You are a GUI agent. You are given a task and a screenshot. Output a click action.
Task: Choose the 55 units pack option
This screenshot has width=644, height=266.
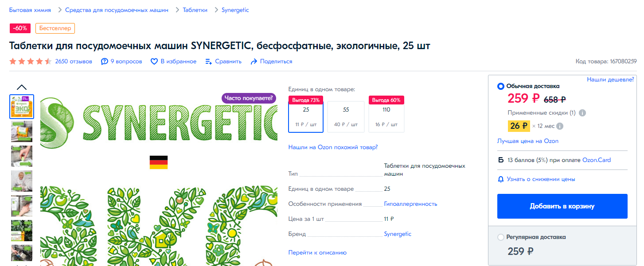coord(346,117)
